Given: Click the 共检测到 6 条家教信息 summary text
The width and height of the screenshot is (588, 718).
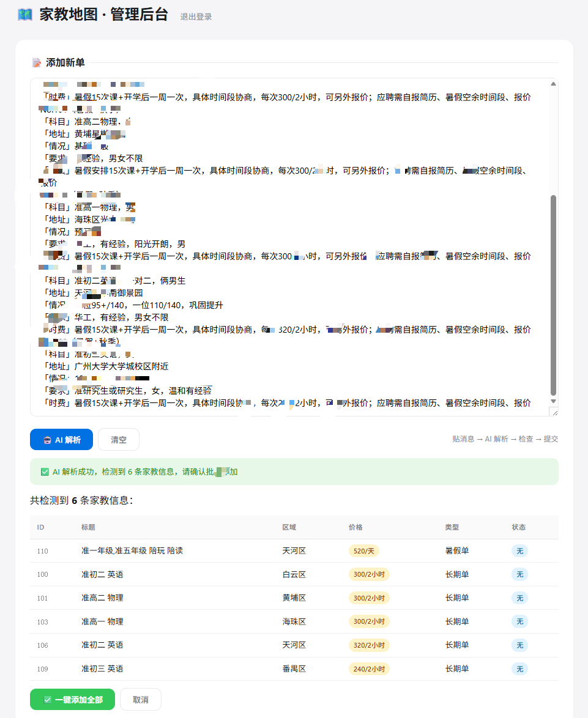Looking at the screenshot, I should (81, 500).
